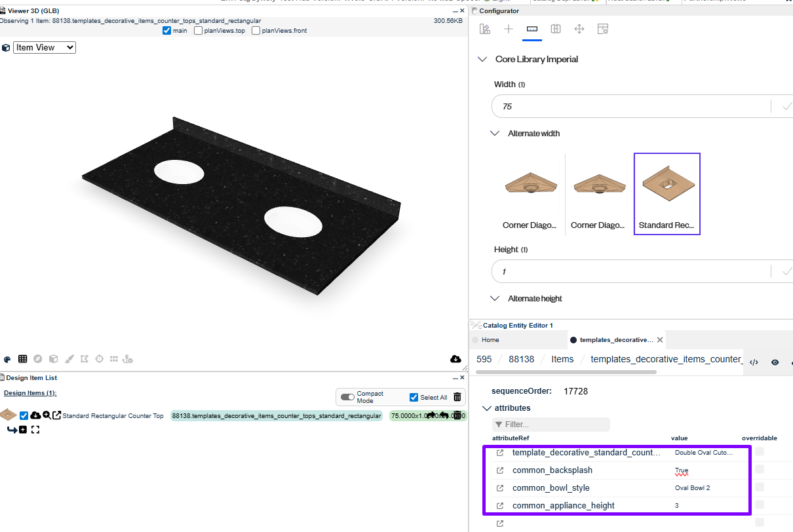Open counter top item in external link icon
The height and width of the screenshot is (532, 793).
click(x=56, y=415)
